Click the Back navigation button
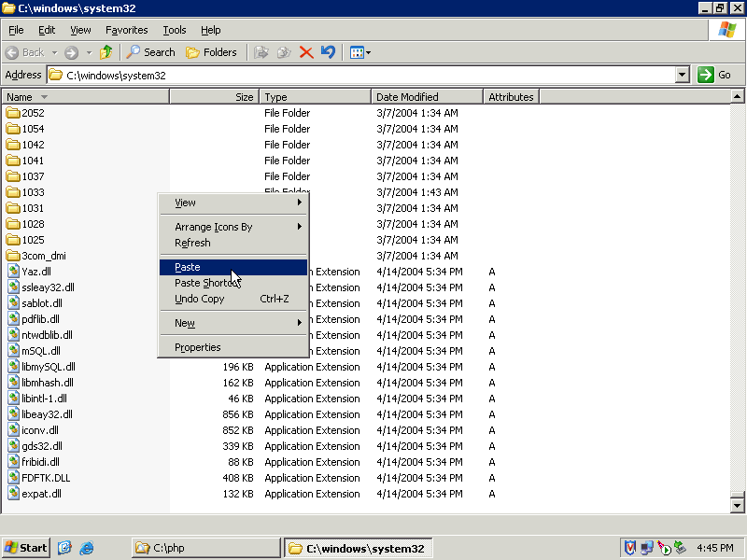The image size is (747, 560). pyautogui.click(x=25, y=52)
